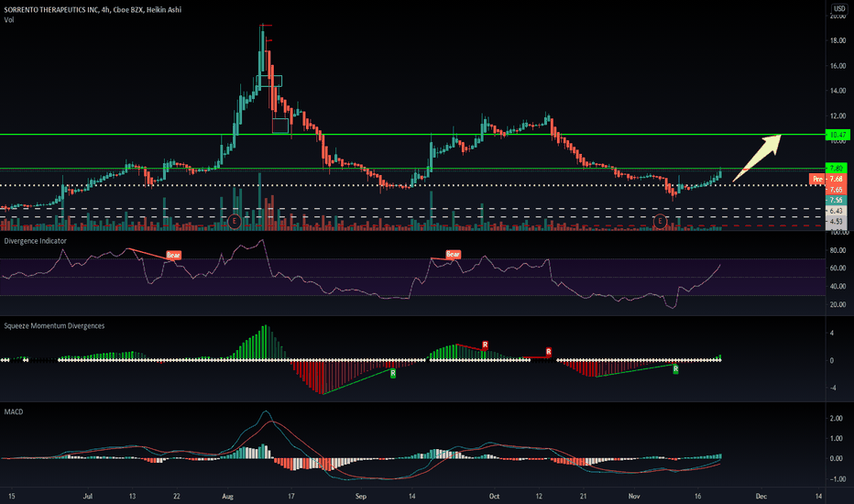Click the 18.00 price axis label
The width and height of the screenshot is (854, 504).
coord(838,41)
